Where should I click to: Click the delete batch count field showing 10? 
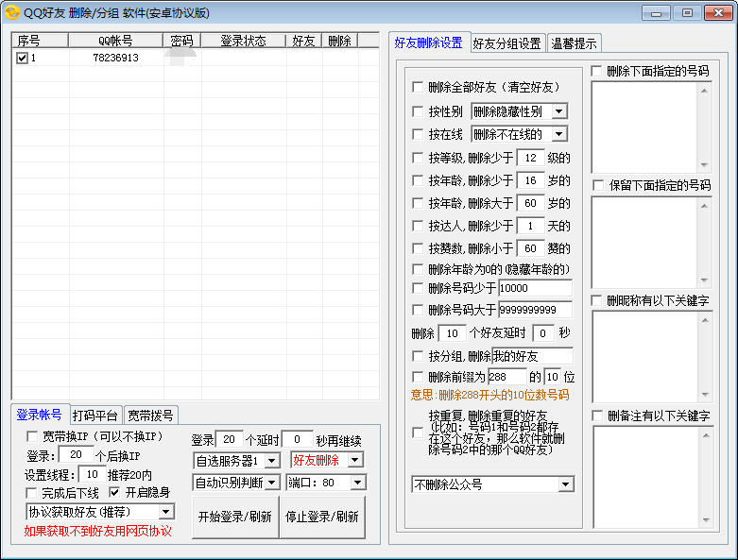coord(452,333)
